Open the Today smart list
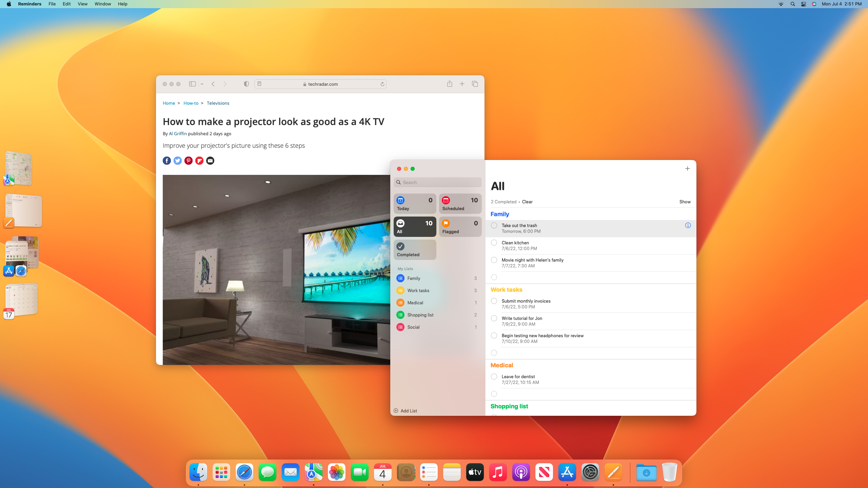The image size is (868, 488). [x=415, y=204]
